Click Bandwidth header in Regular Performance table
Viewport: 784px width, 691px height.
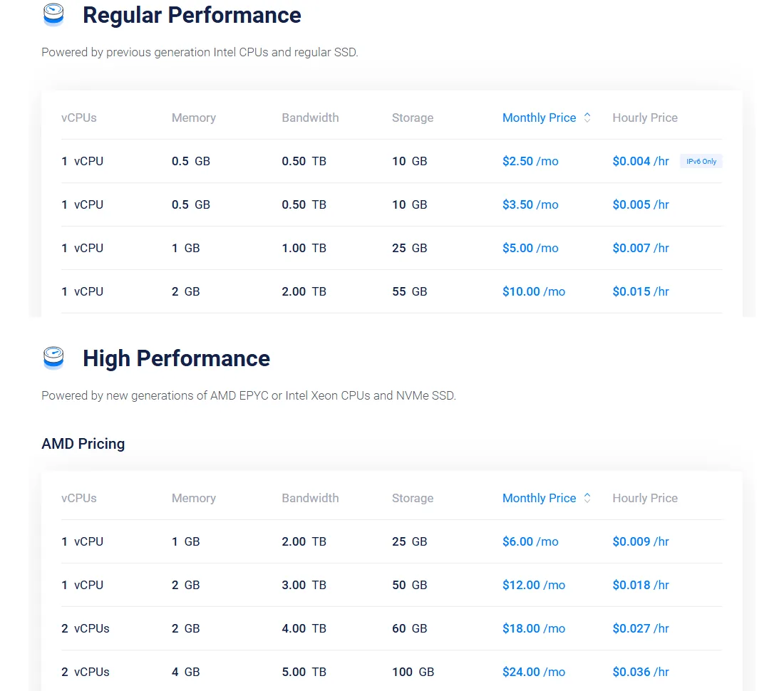pos(310,118)
